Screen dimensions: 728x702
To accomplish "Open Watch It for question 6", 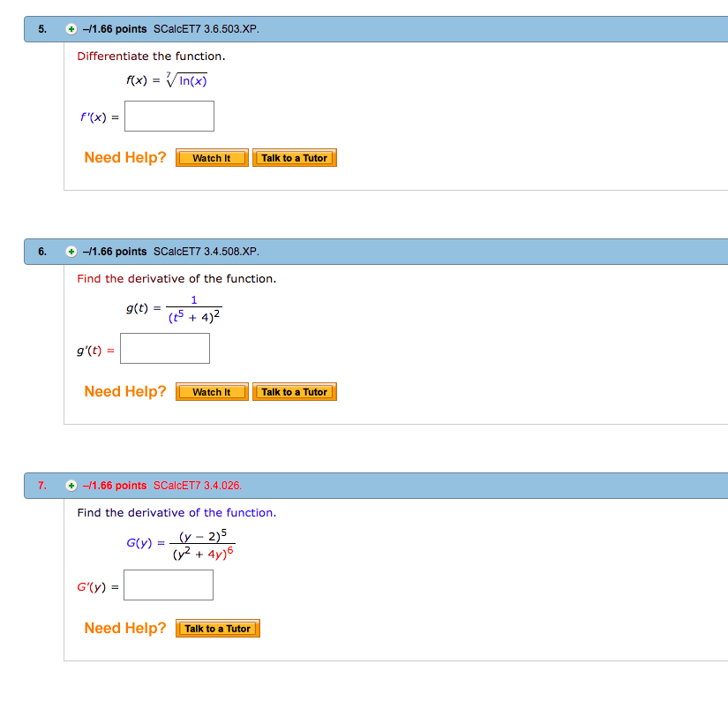I will (212, 392).
